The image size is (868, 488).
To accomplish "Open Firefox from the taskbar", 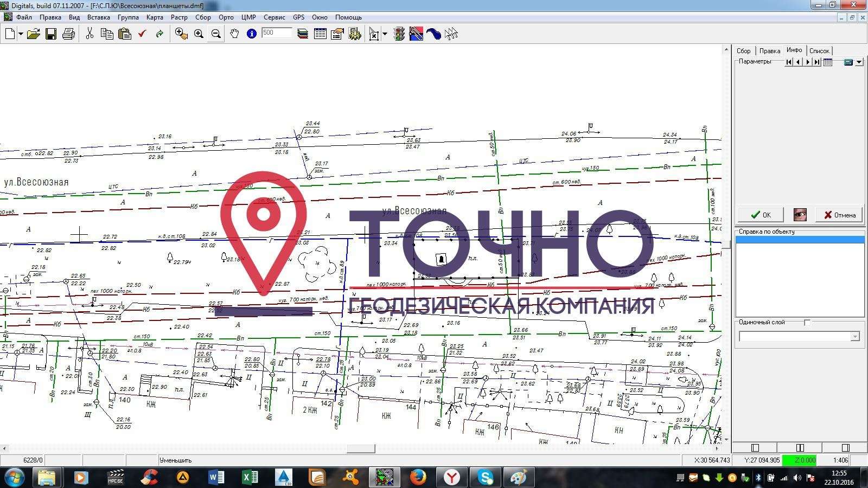I will pos(417,477).
